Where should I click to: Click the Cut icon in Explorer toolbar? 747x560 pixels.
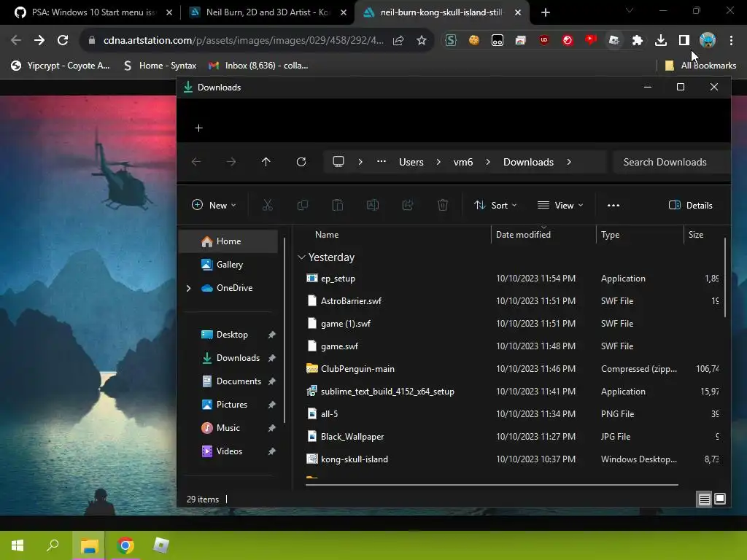[267, 205]
